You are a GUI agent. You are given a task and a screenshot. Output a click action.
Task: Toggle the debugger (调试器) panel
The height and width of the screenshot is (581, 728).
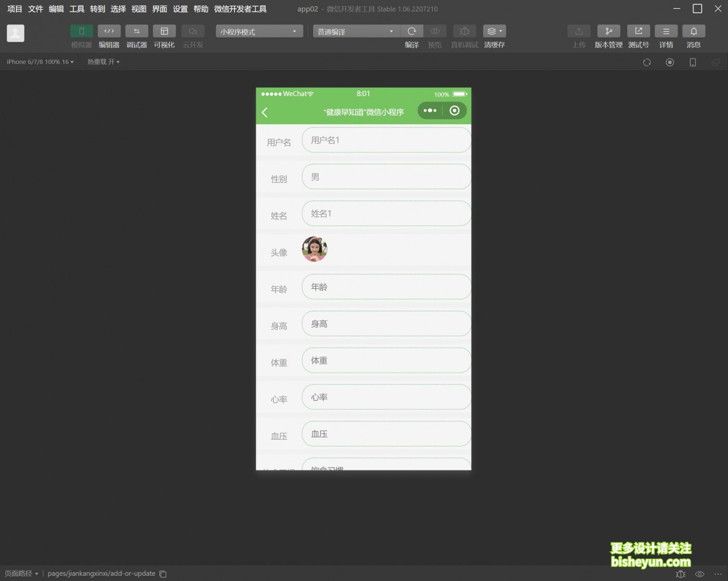(x=137, y=32)
